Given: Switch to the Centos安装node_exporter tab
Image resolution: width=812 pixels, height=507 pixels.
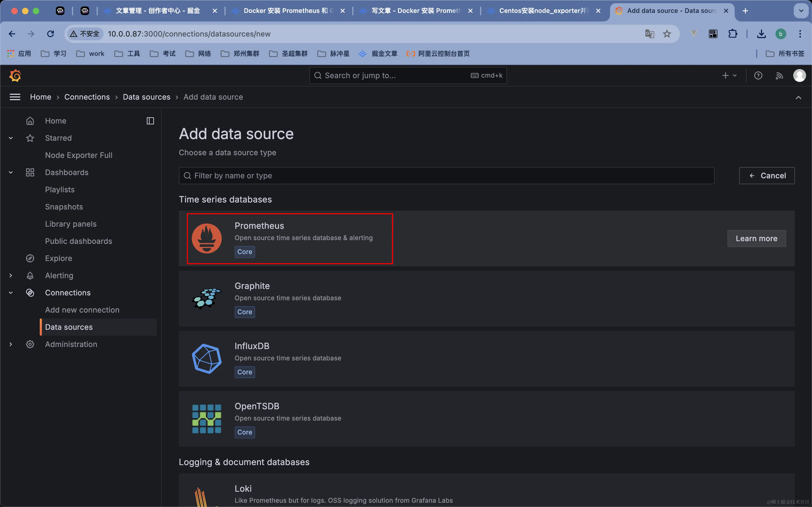Looking at the screenshot, I should [544, 11].
